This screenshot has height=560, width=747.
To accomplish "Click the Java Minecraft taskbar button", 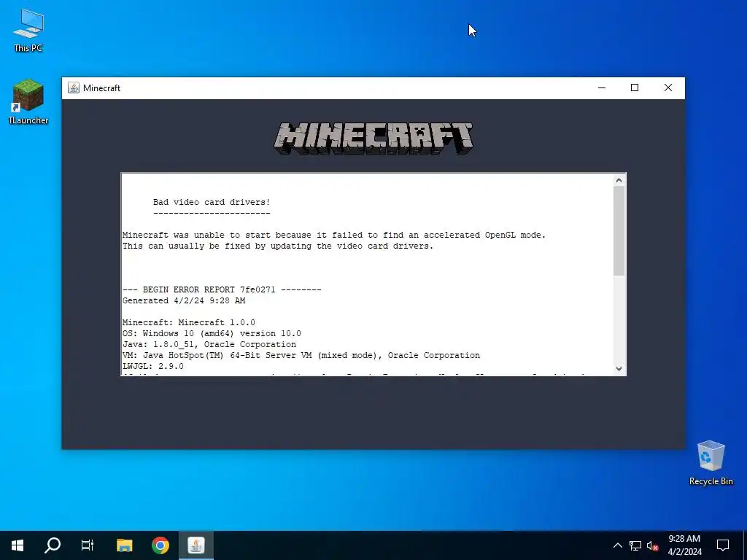I will point(196,545).
